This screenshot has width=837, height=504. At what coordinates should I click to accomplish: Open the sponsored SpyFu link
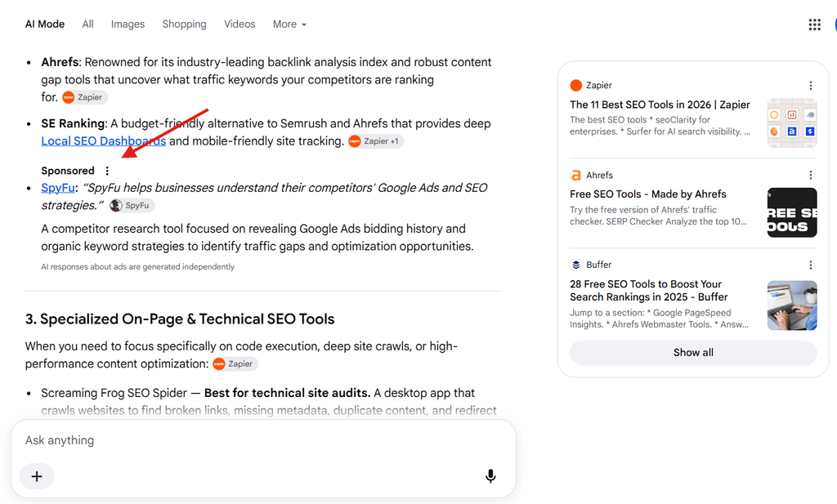[58, 188]
